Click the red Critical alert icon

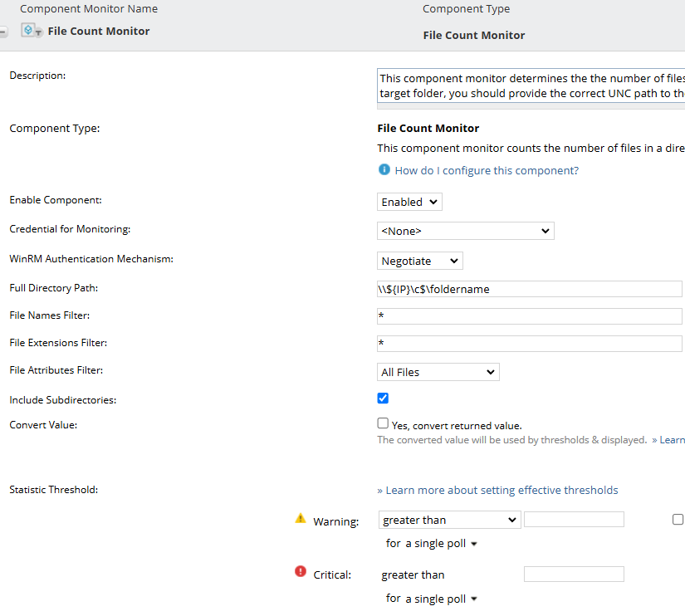(x=301, y=571)
